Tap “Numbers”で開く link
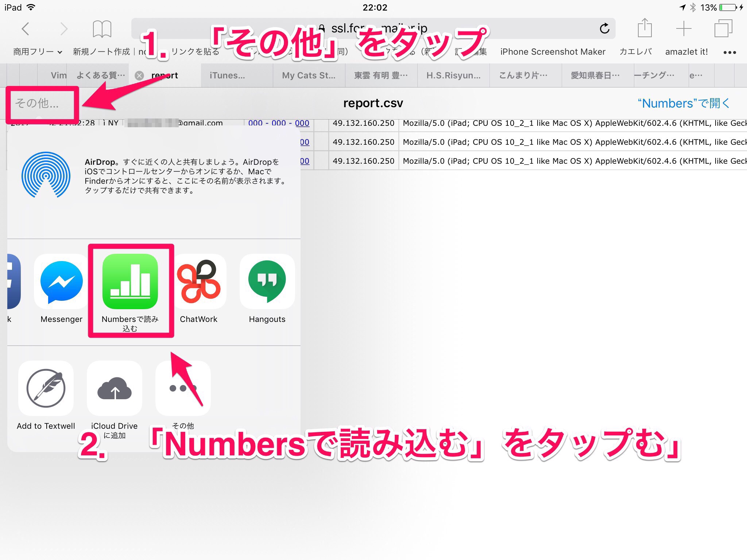The image size is (747, 560). point(683,103)
